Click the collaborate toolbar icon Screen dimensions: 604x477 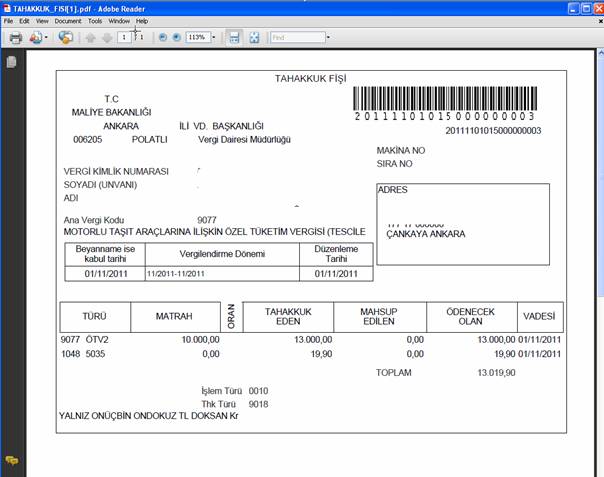point(66,38)
